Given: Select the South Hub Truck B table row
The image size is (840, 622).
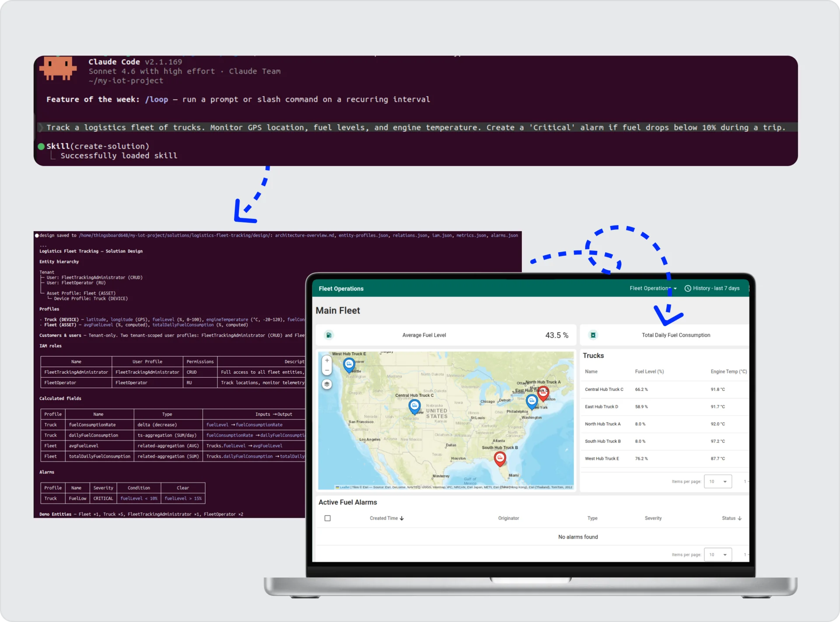Looking at the screenshot, I should pos(665,441).
